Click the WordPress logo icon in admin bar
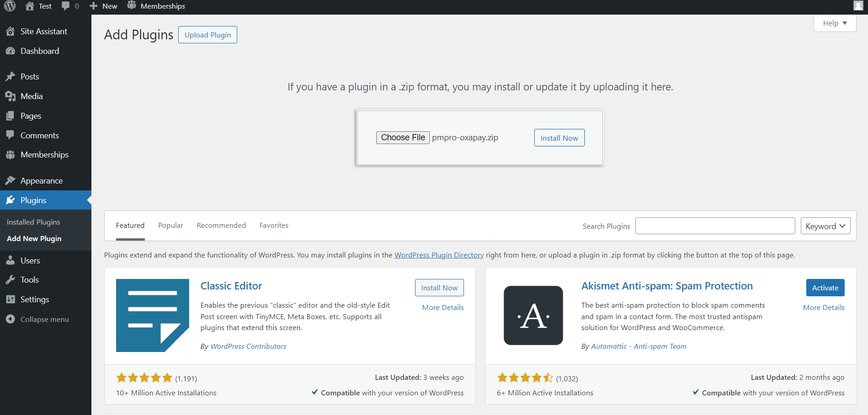This screenshot has height=415, width=868. point(10,6)
